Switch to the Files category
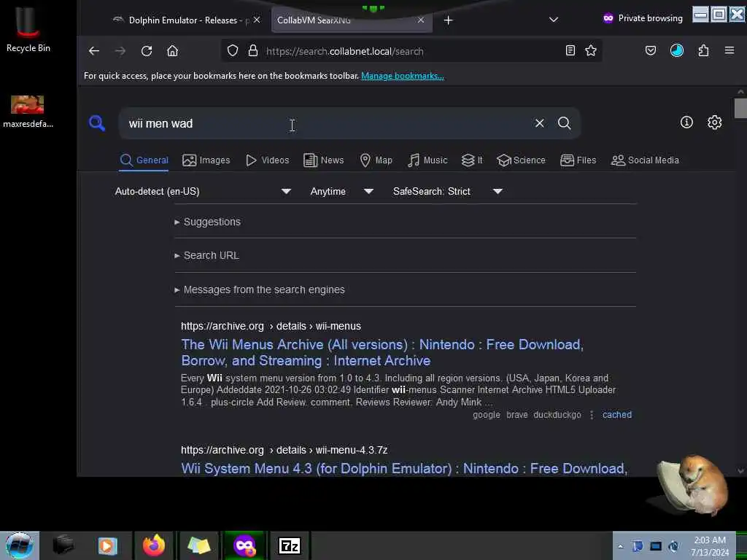The width and height of the screenshot is (747, 560). [x=578, y=160]
